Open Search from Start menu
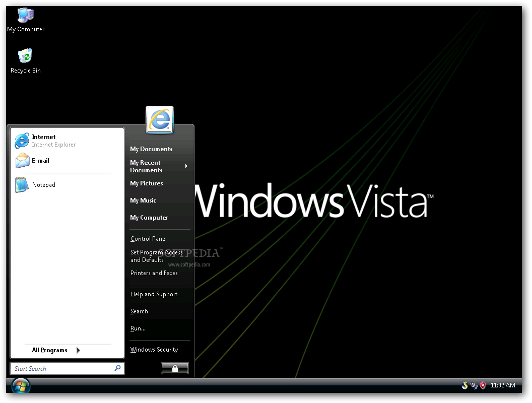Viewport: 532px width, 403px height. point(139,311)
